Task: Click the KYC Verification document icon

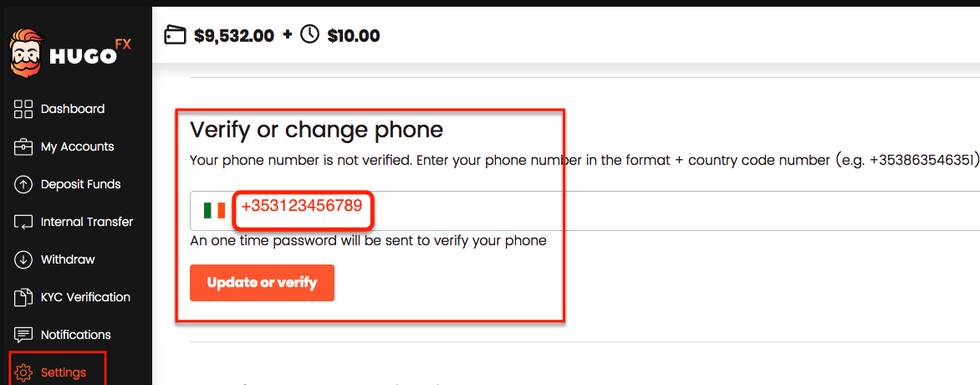Action: pos(23,297)
